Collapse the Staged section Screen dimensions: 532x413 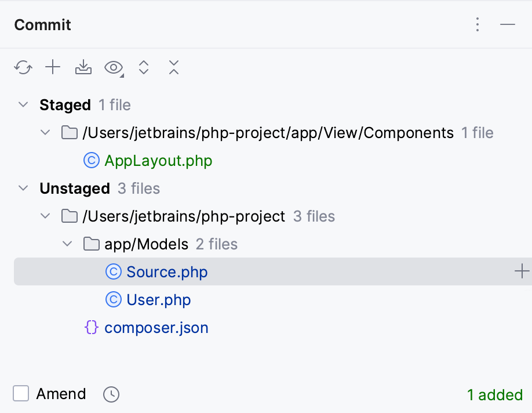[x=23, y=104]
